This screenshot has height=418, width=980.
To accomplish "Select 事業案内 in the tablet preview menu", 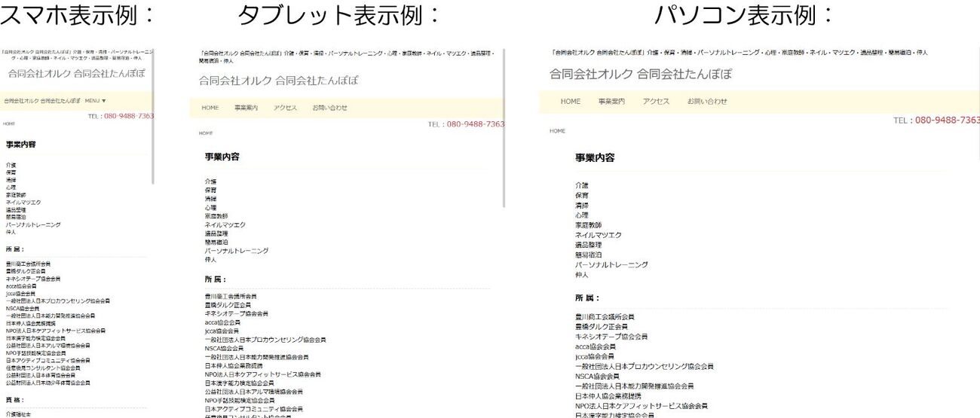I will click(x=246, y=108).
